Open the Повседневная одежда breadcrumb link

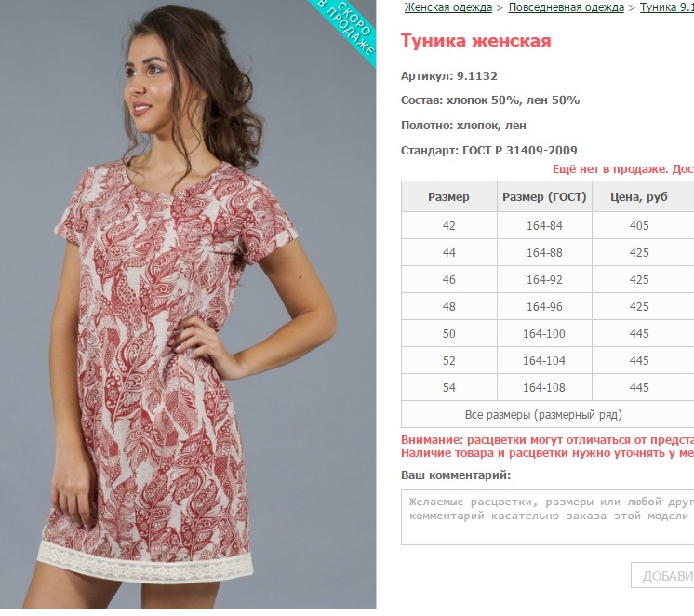click(567, 7)
